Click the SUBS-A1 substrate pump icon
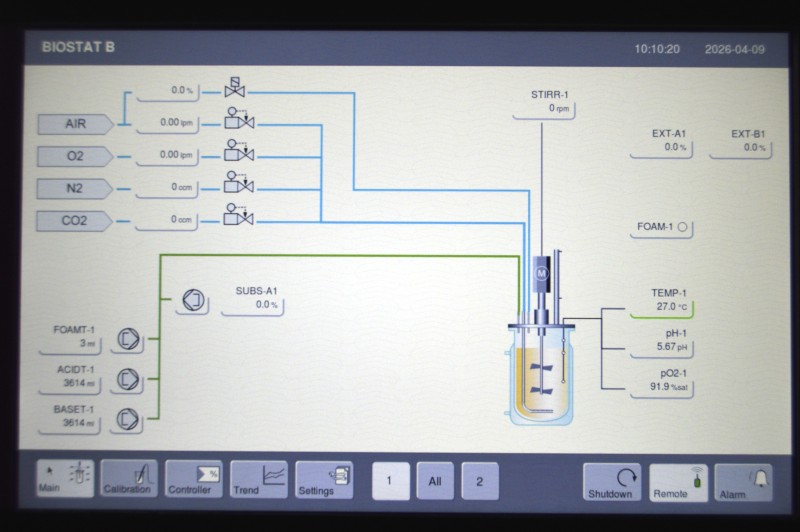The height and width of the screenshot is (532, 800). (193, 300)
